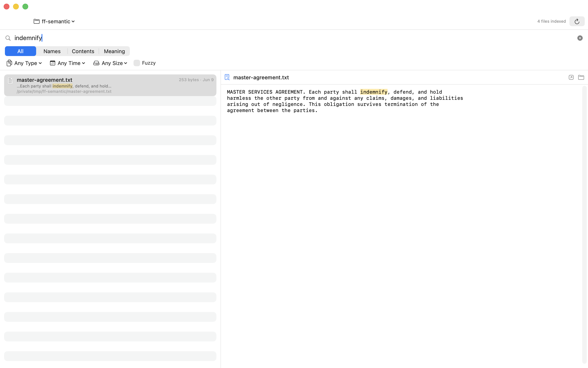Click the file icon of the master-agreement.txt result
Screen dimensions: 588x368
click(x=10, y=81)
